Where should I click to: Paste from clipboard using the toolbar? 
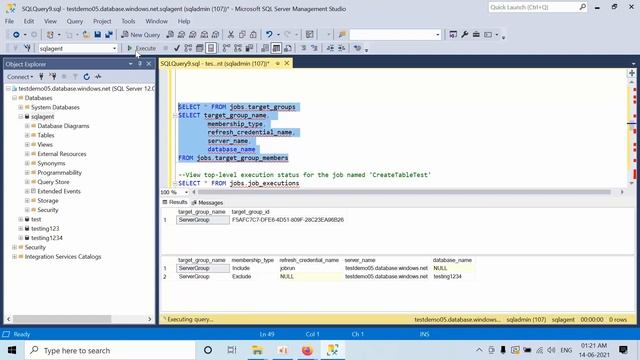click(253, 35)
